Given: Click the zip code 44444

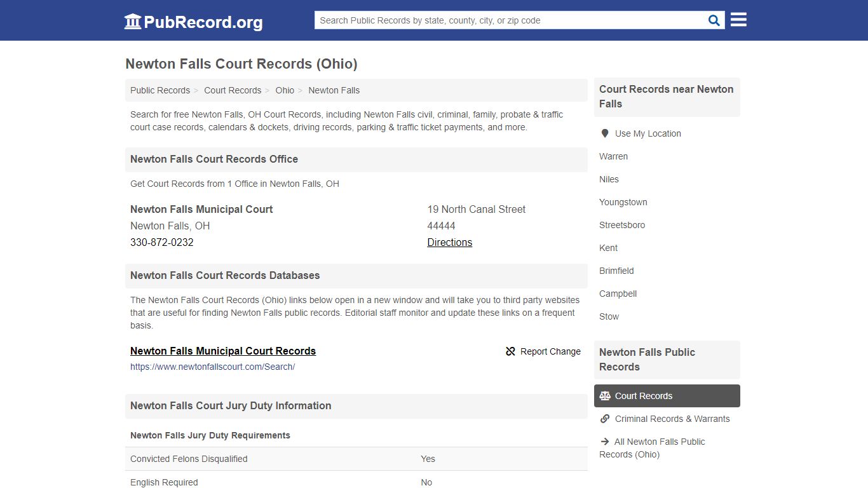Looking at the screenshot, I should click(442, 226).
